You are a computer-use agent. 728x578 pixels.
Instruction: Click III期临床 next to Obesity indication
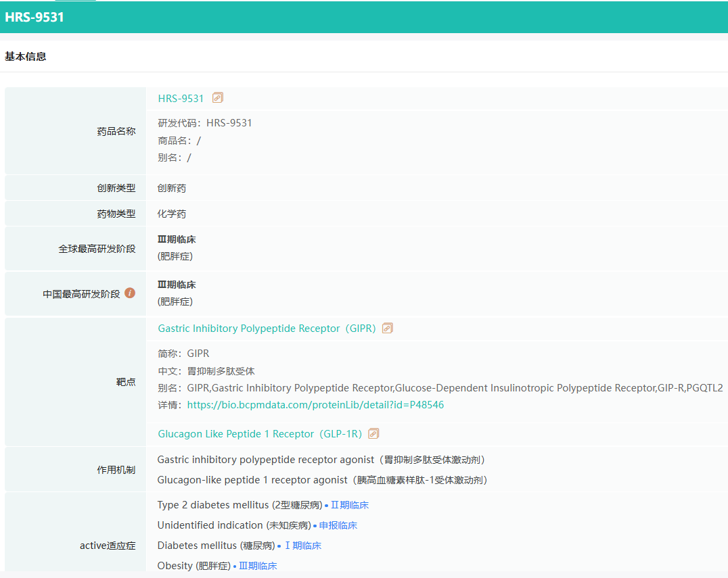[257, 566]
